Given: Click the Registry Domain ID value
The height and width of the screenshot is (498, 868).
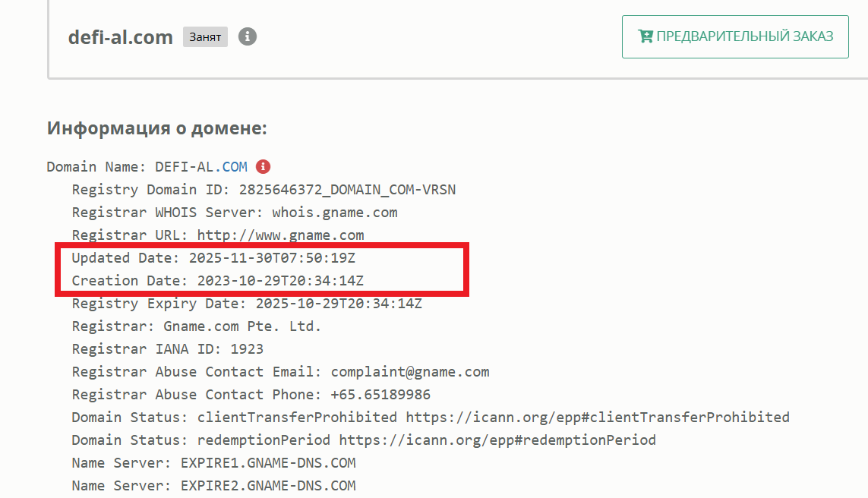Looking at the screenshot, I should point(347,190).
